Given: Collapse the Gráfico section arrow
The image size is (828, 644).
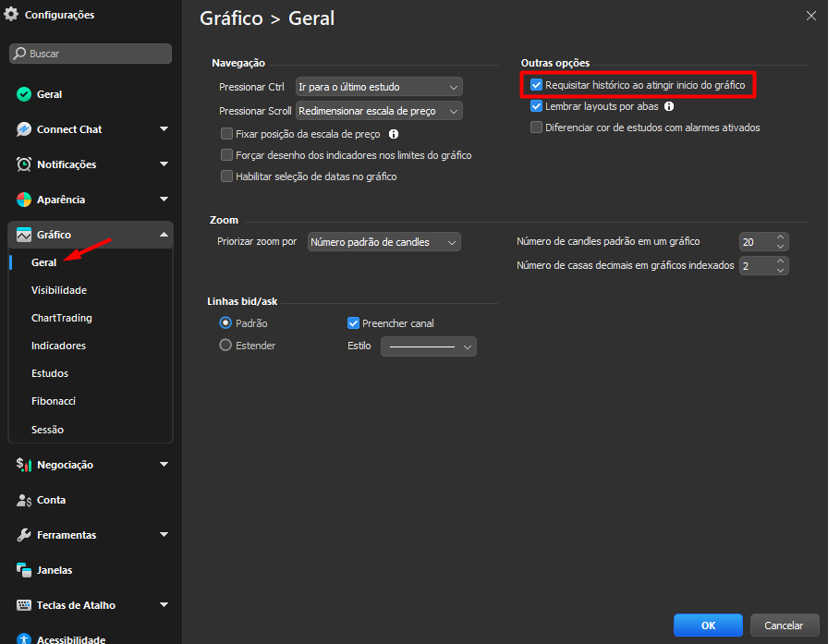Looking at the screenshot, I should point(164,235).
